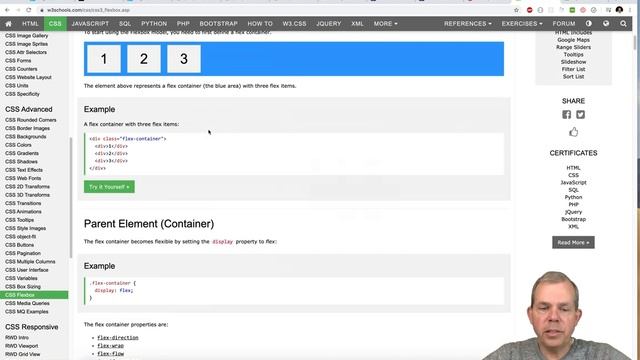Open CSS MQ Examples in sidebar

[27, 311]
